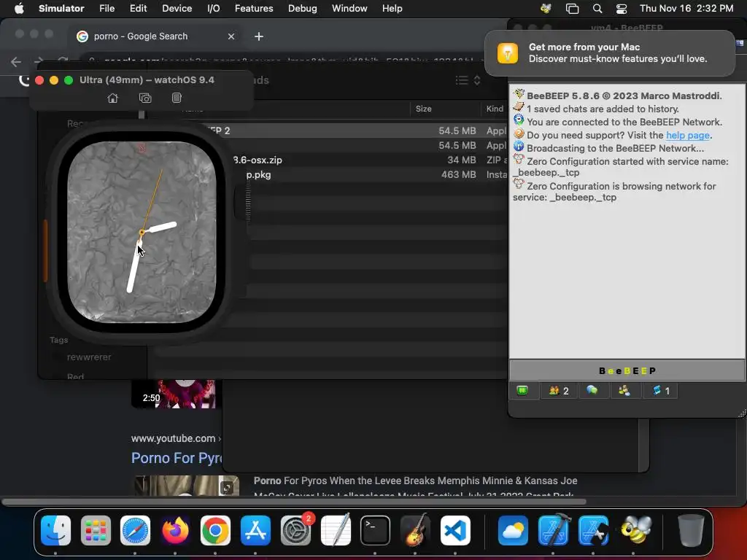747x560 pixels.
Task: Open the Simulator app from the Dock
Action: (x=593, y=530)
